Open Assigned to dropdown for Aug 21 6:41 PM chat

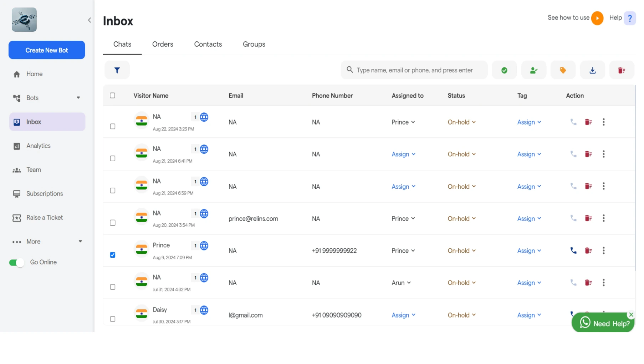tap(403, 154)
